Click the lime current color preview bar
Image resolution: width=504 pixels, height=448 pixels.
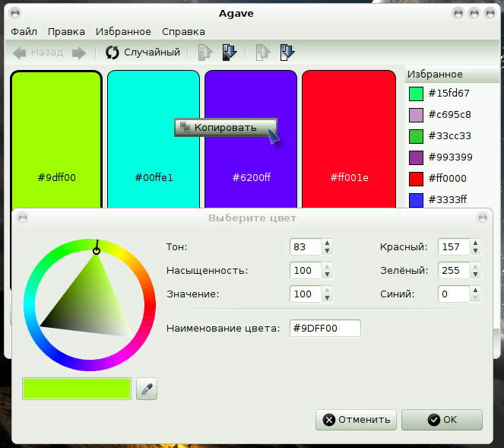click(x=77, y=389)
